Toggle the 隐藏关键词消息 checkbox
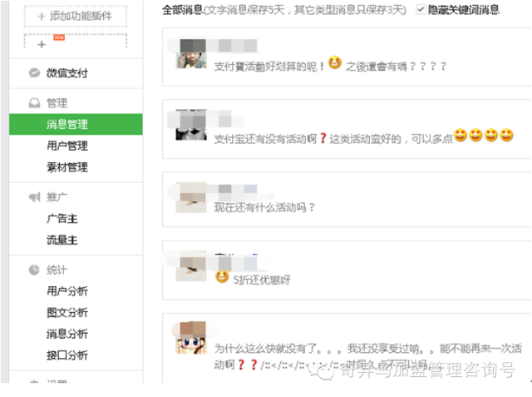Screen dimensions: 532x397 [x=421, y=9]
